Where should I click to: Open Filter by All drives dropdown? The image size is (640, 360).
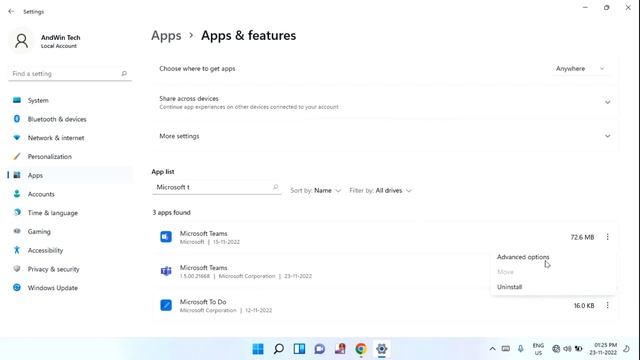point(380,191)
